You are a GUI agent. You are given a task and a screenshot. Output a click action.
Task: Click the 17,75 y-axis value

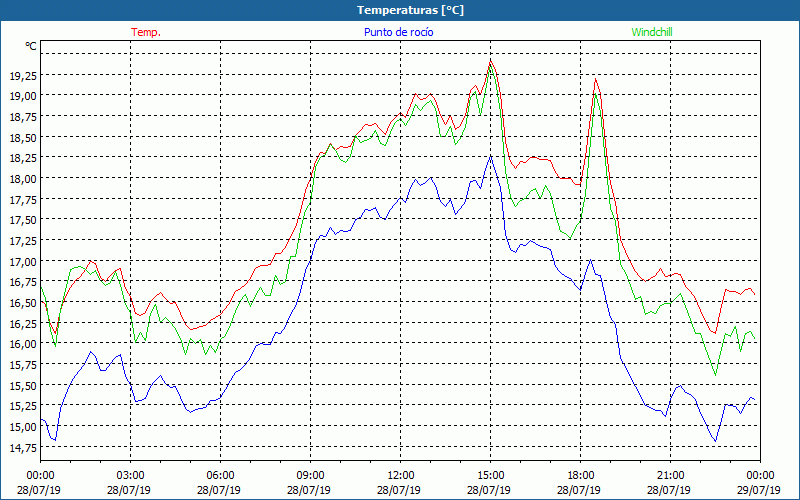click(23, 199)
